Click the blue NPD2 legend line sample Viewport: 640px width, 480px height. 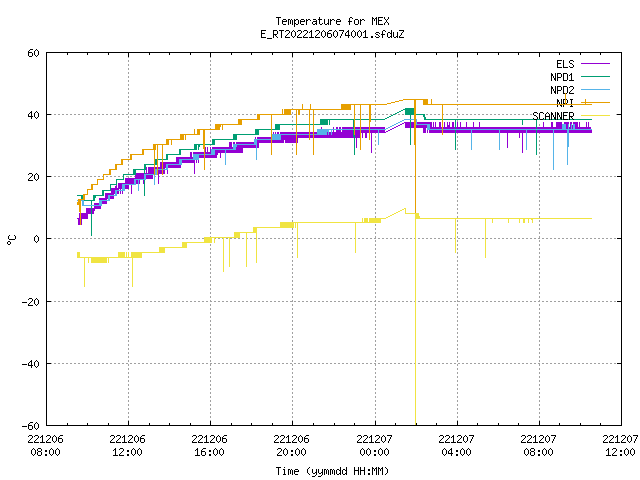tap(595, 90)
